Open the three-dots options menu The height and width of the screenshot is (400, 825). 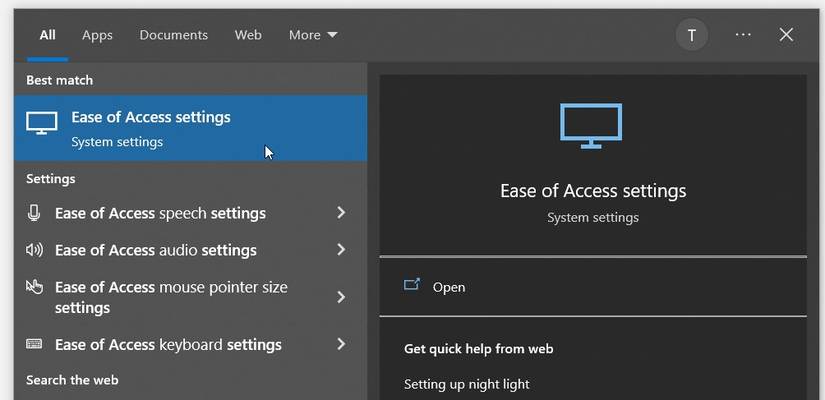click(x=742, y=35)
